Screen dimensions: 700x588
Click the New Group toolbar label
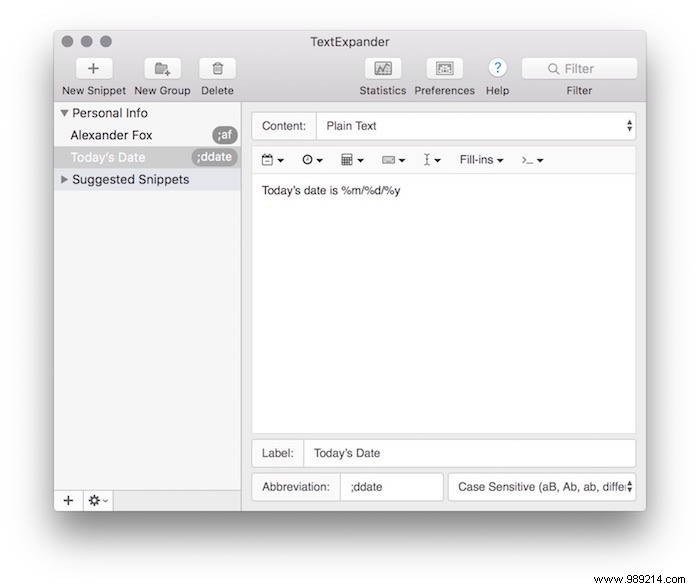162,91
